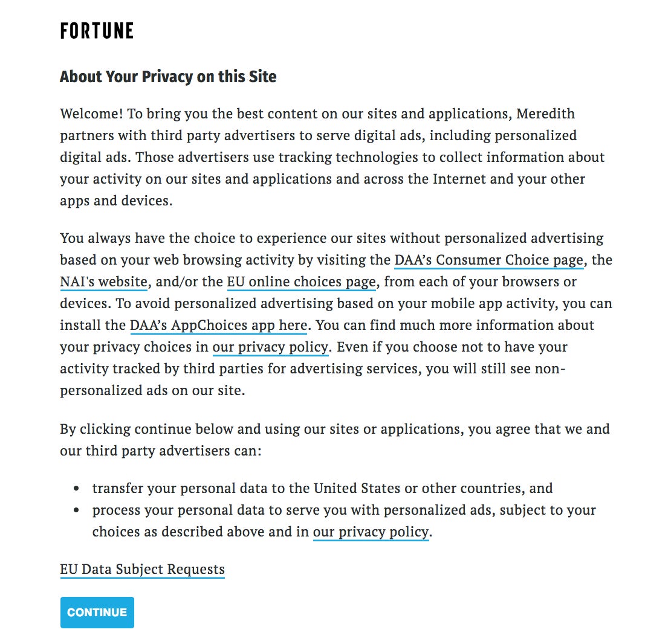This screenshot has width=671, height=644.
Task: Click the Welcome paragraph's first line
Action: (317, 114)
